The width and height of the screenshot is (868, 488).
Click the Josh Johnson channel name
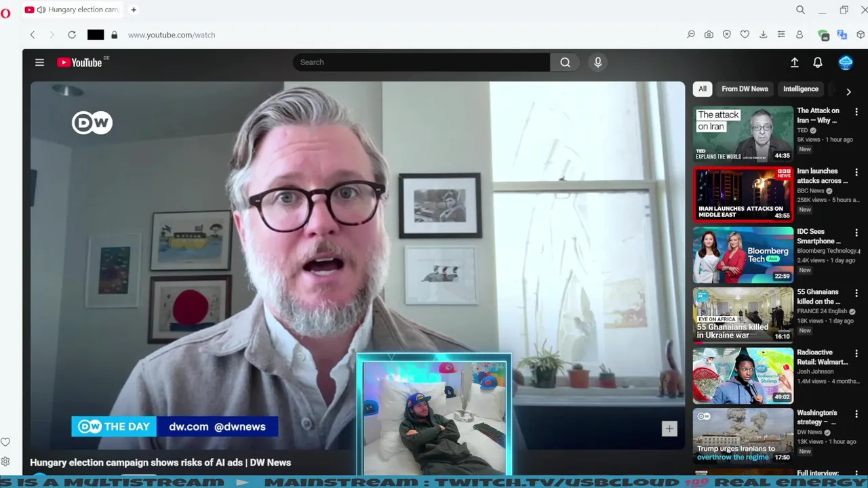pyautogui.click(x=816, y=371)
